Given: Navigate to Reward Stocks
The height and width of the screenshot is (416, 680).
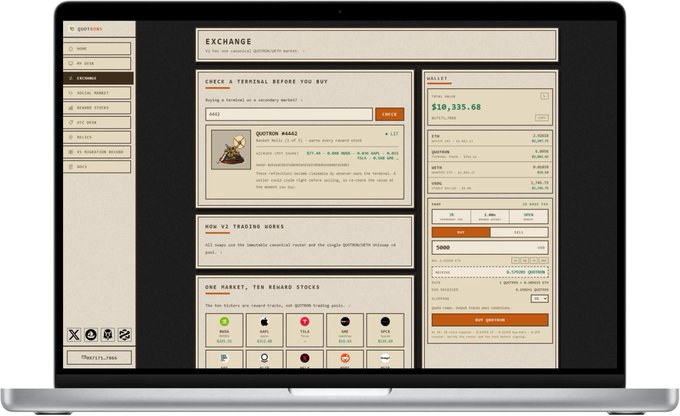Looking at the screenshot, I should (x=97, y=108).
